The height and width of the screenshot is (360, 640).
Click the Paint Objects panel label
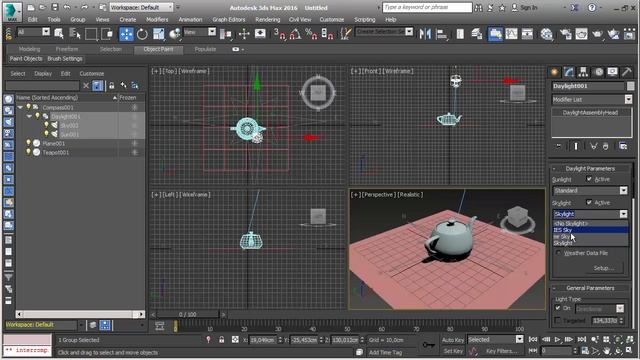tap(26, 59)
